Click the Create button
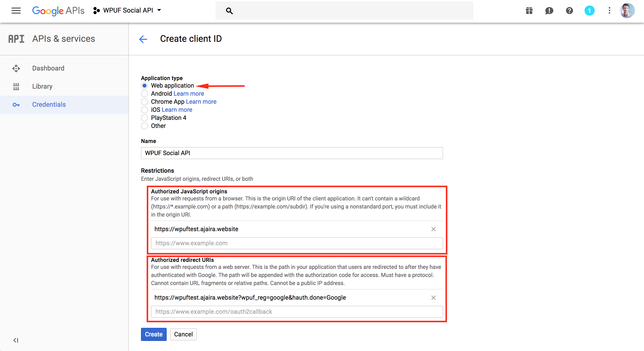The width and height of the screenshot is (644, 351). click(154, 334)
